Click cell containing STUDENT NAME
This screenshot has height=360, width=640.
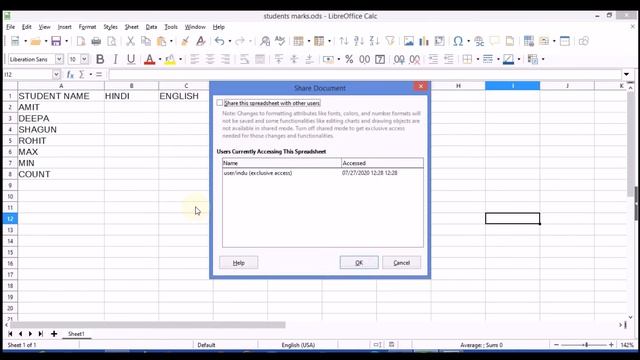(61, 96)
